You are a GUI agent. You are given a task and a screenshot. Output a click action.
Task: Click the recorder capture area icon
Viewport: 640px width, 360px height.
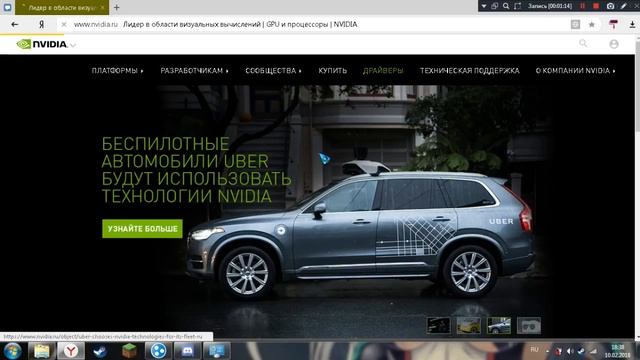pos(518,6)
